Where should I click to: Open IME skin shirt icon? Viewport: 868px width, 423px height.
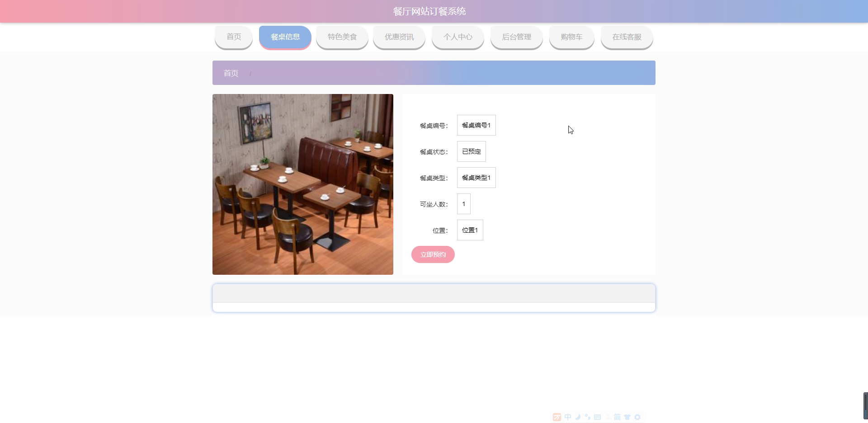tap(627, 417)
